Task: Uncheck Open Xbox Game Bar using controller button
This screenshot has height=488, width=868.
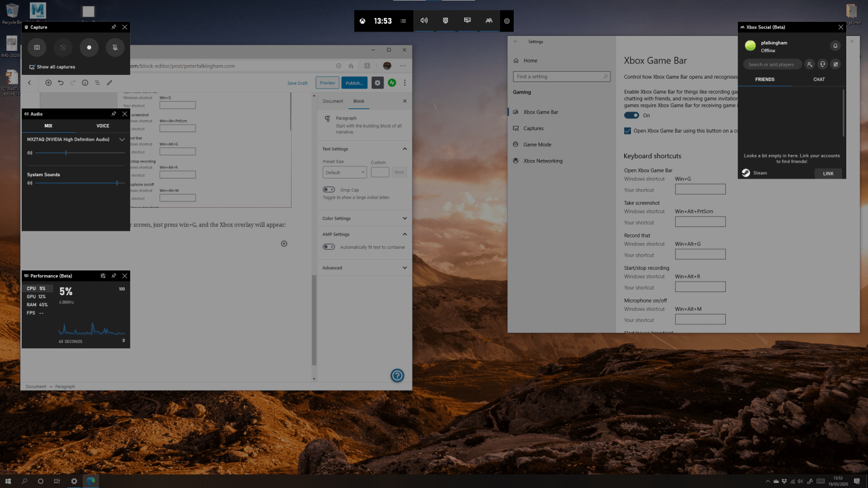Action: point(628,131)
